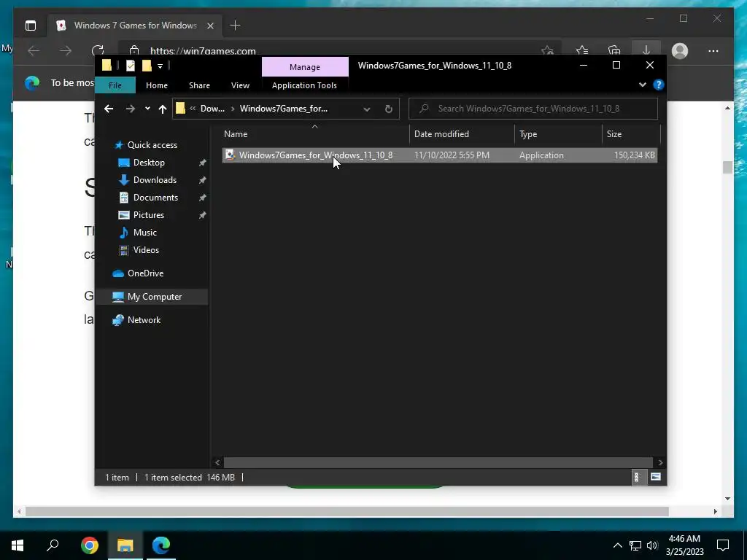Open taskbar Search
This screenshot has width=747, height=560.
(53, 545)
